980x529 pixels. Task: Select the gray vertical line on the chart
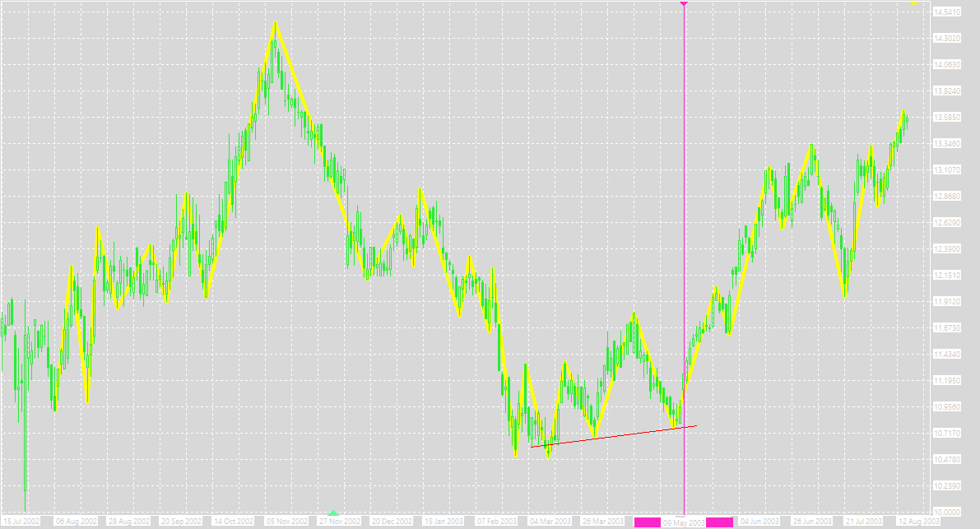[685, 247]
